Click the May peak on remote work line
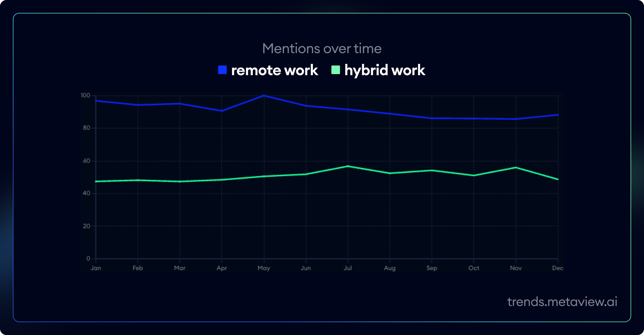Screen dimensions: 644x335 point(264,96)
